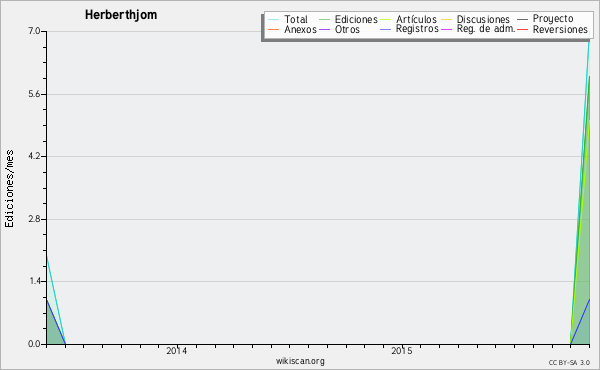
Task: Click the 5.6 y-axis value
Action: (34, 94)
